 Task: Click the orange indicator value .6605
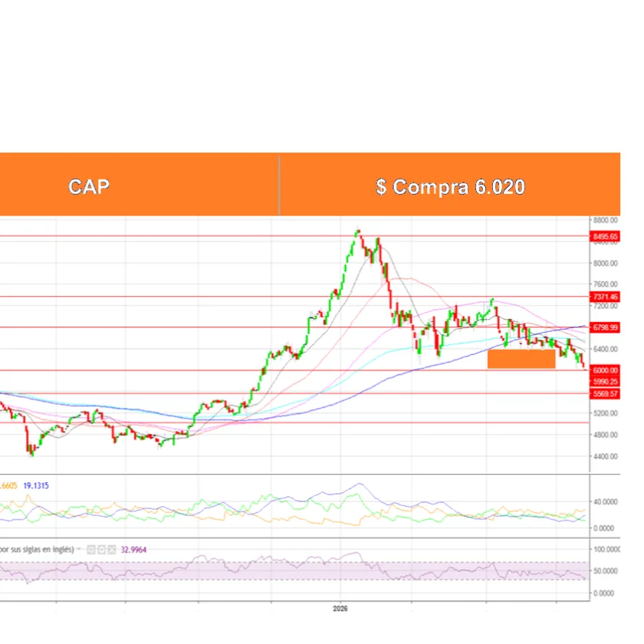coord(8,486)
